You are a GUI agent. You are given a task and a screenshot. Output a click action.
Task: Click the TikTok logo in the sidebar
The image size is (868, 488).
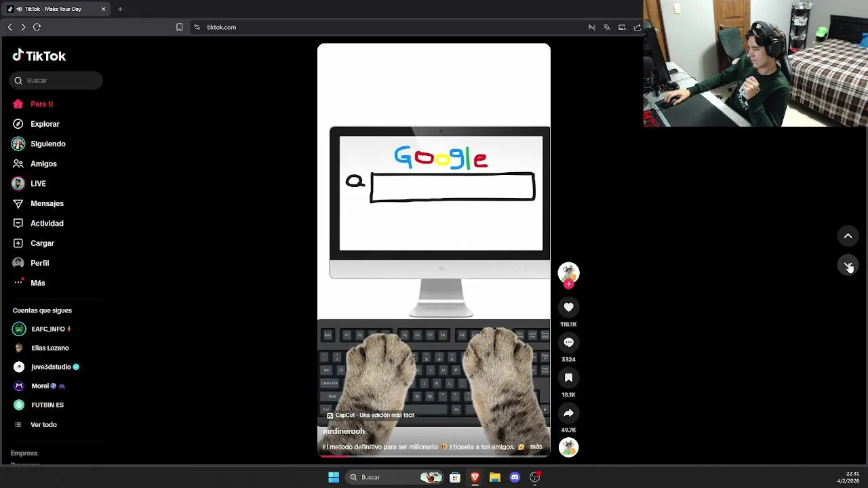click(39, 56)
